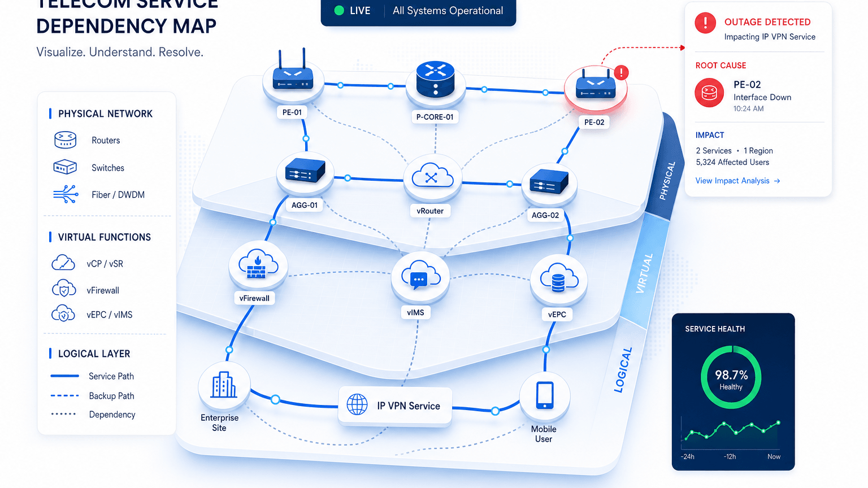Click the solid Service Path legend line
868x488 pixels.
point(65,376)
